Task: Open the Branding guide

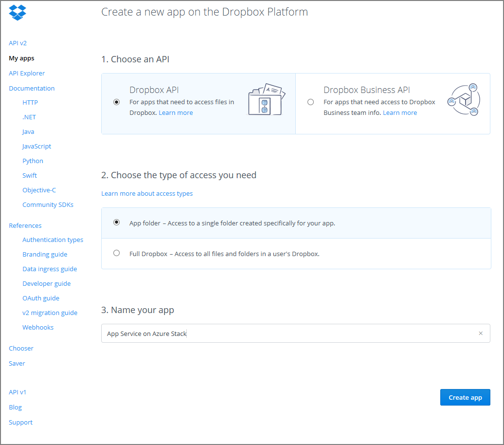Action: pyautogui.click(x=45, y=254)
